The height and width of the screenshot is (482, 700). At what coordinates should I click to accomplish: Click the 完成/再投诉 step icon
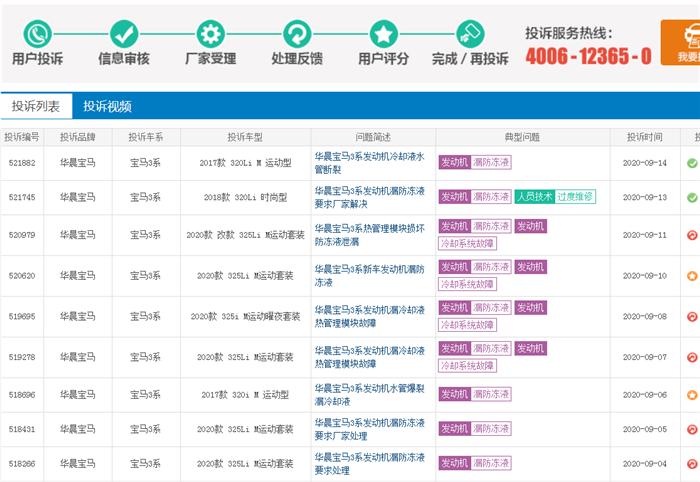tap(470, 34)
